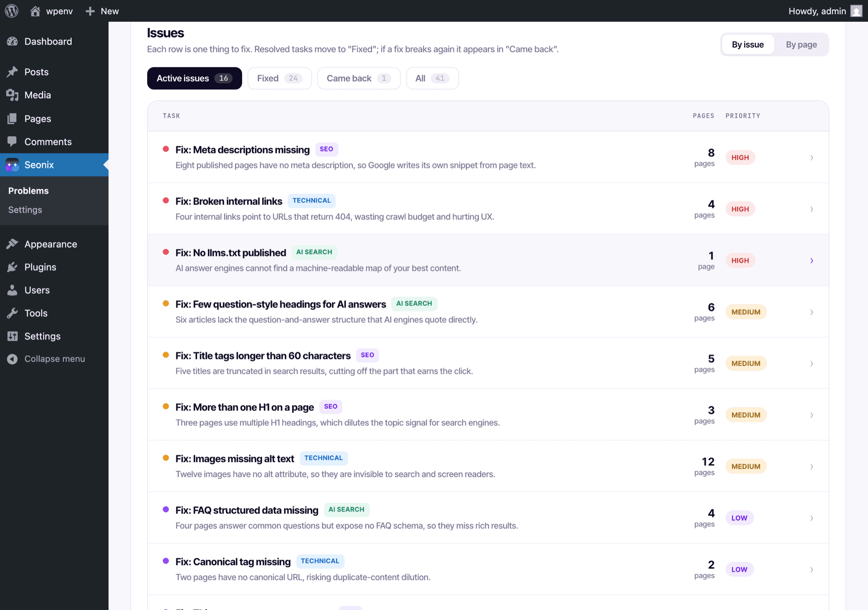The height and width of the screenshot is (610, 868).
Task: Expand No llms.txt published row chevron
Action: click(x=811, y=260)
